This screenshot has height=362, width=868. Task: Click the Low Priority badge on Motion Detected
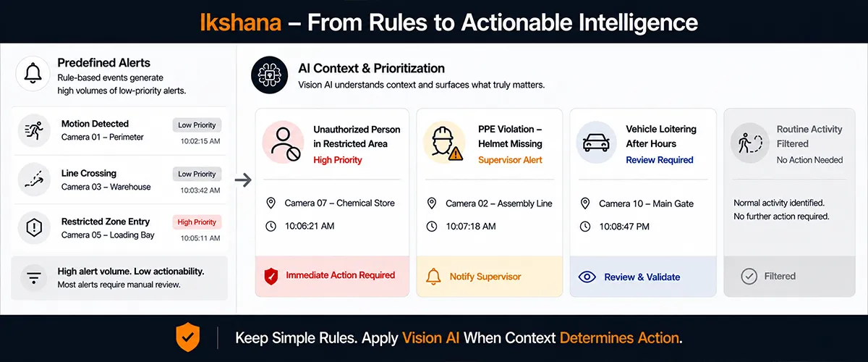(x=197, y=125)
